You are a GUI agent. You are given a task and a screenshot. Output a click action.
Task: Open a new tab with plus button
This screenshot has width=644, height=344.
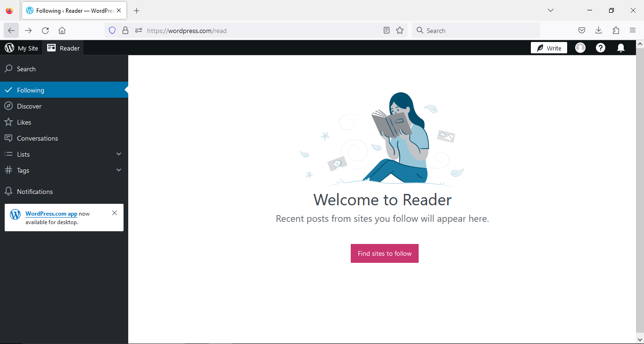coord(137,10)
